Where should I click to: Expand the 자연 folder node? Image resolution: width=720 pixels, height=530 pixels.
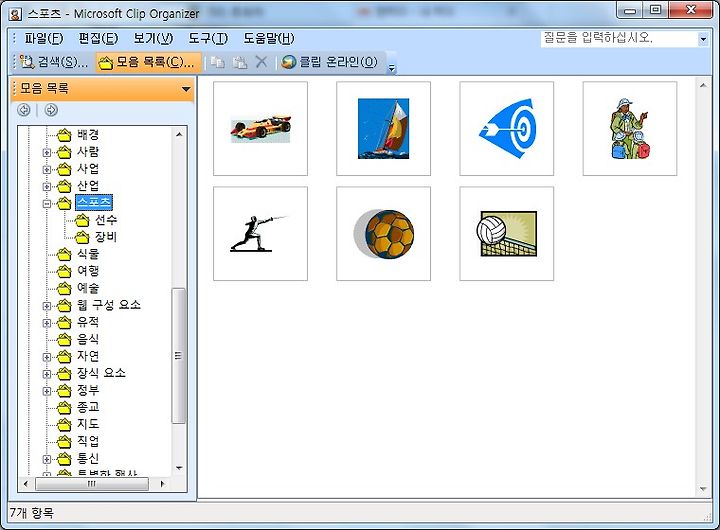tap(46, 357)
